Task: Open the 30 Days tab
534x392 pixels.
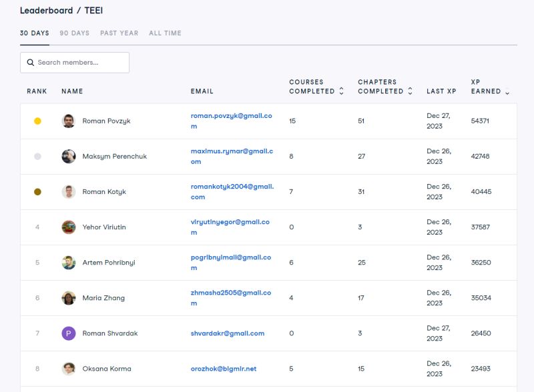Action: [x=35, y=33]
